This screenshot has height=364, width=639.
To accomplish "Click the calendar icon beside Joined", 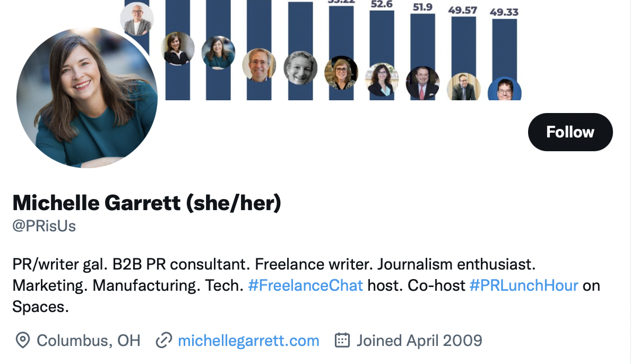I will point(342,340).
